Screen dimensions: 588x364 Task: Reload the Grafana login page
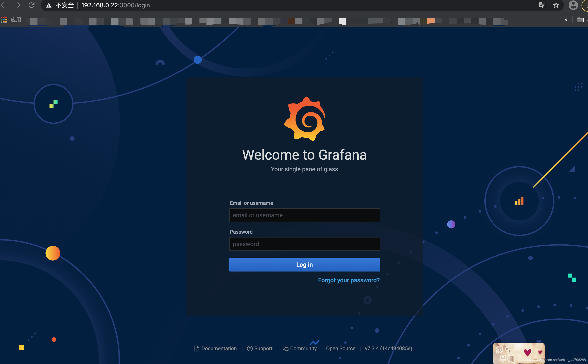click(32, 5)
